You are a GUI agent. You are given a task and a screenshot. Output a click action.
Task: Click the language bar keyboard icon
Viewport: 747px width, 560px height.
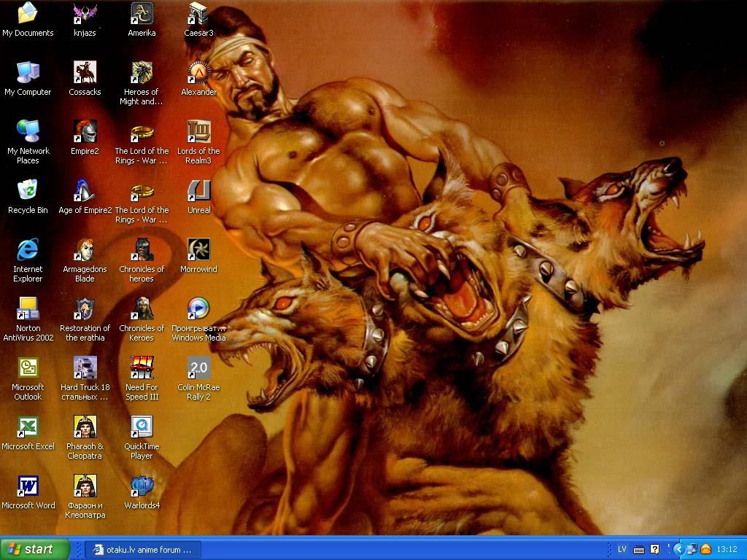click(639, 550)
